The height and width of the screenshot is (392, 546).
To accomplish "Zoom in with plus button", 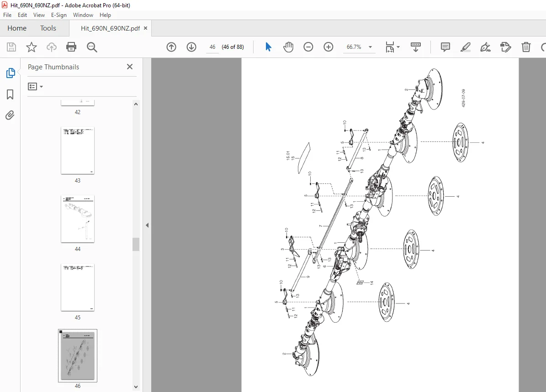I will [x=329, y=47].
